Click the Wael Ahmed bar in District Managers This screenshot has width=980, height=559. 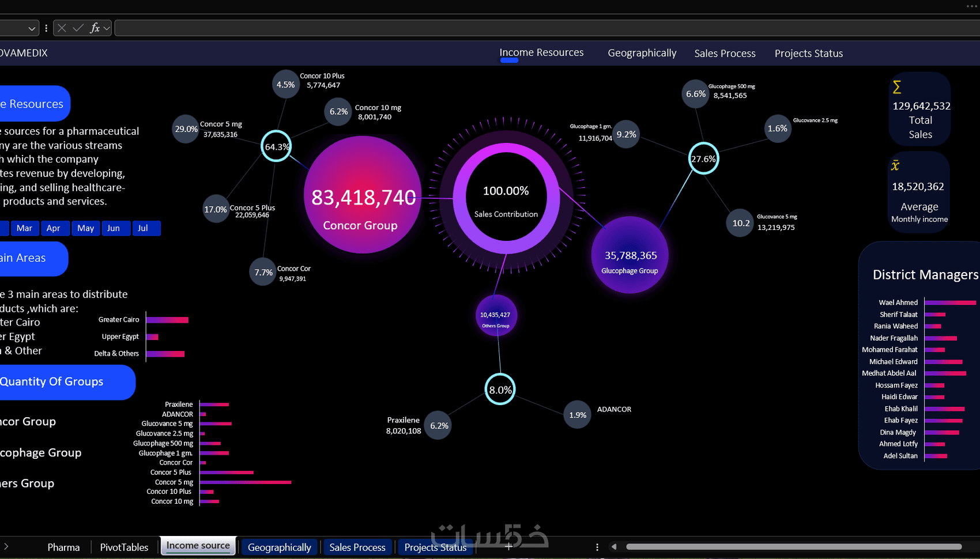tap(951, 303)
